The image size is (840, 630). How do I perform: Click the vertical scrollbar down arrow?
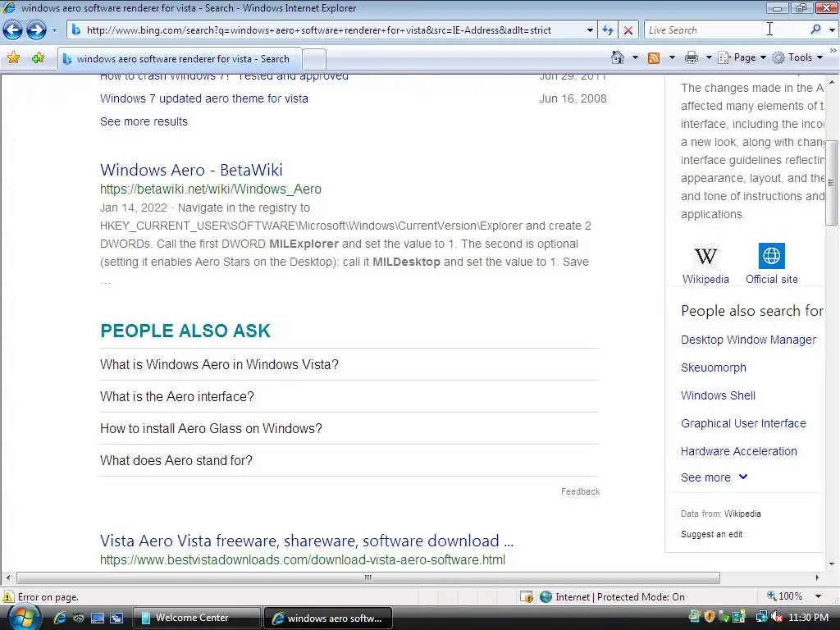[x=832, y=564]
